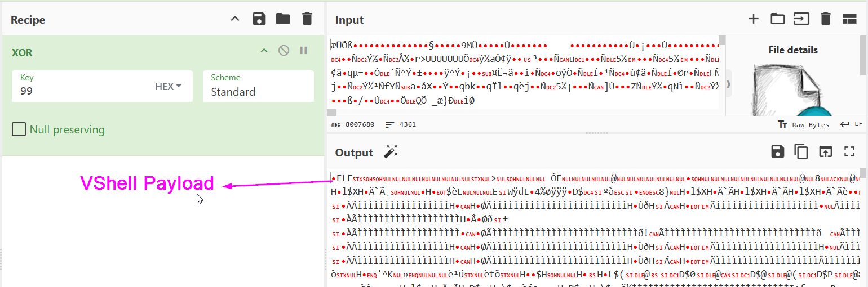
Task: Save output to file
Action: point(777,151)
